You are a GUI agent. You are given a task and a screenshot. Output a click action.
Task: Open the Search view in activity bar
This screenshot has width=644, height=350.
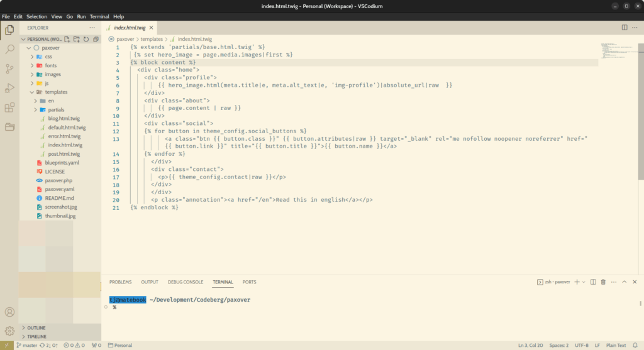click(x=9, y=49)
